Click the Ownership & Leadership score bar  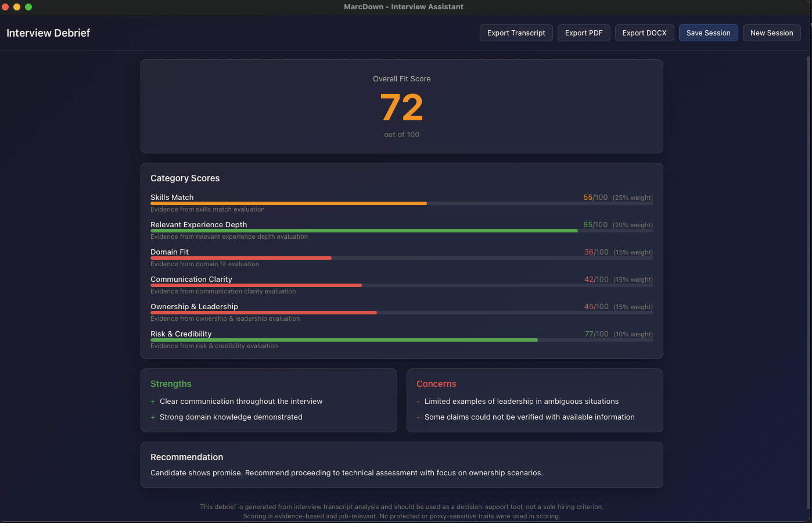tap(401, 313)
